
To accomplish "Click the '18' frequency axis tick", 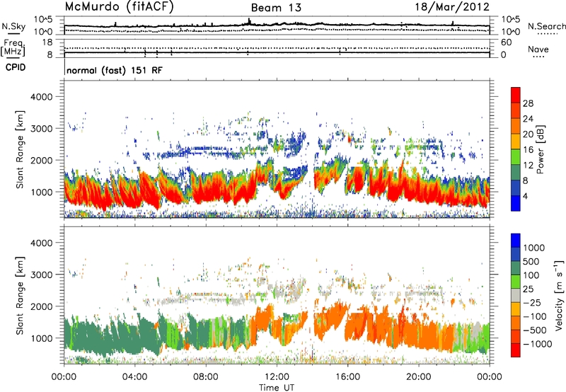I will [x=47, y=42].
